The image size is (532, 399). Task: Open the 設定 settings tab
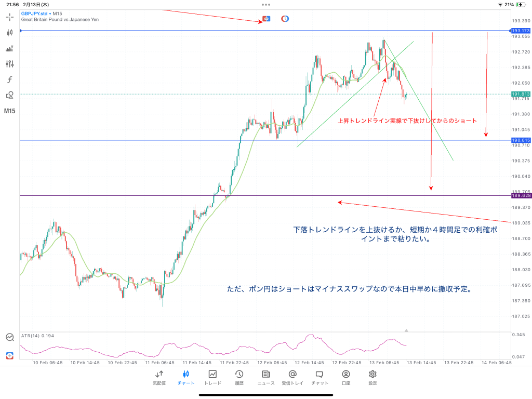[373, 377]
